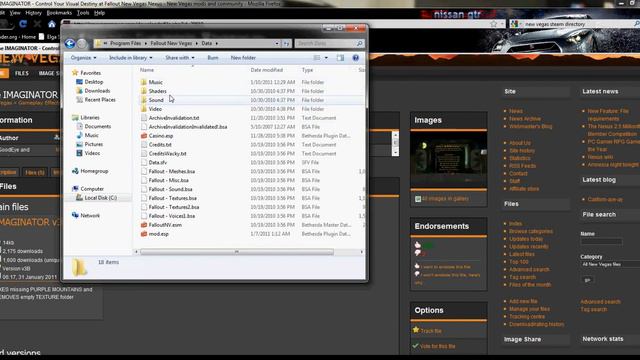Click the Sound folder icon
Viewport: 640px width, 360px height.
pyautogui.click(x=144, y=100)
